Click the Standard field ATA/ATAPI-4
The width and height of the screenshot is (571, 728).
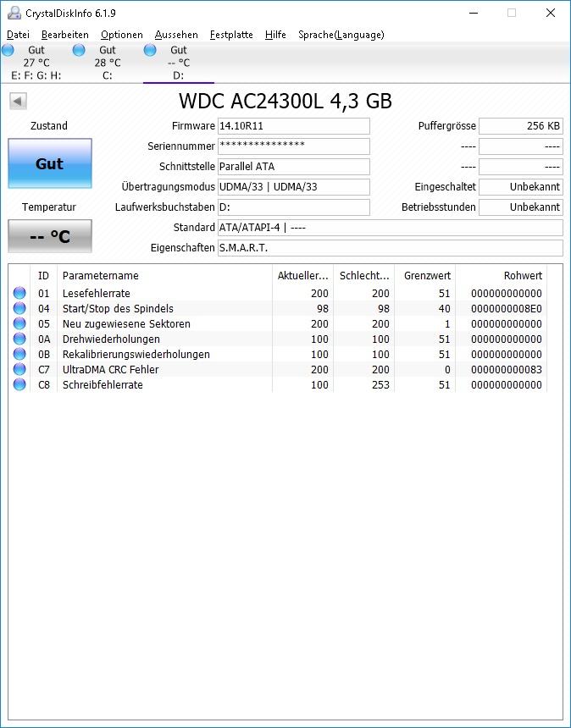point(391,228)
